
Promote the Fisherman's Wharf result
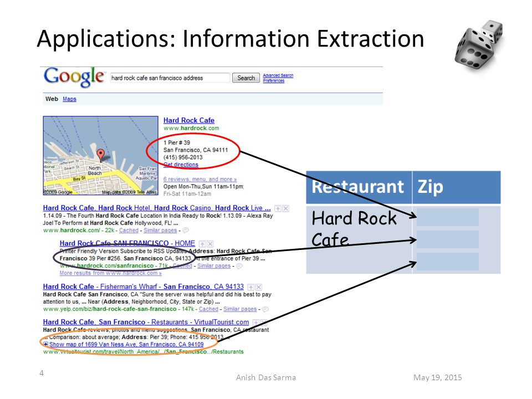pos(250,287)
